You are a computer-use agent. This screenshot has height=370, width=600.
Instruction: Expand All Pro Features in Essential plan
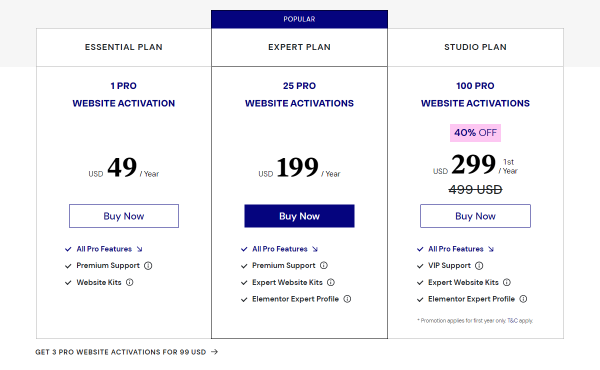click(x=109, y=249)
